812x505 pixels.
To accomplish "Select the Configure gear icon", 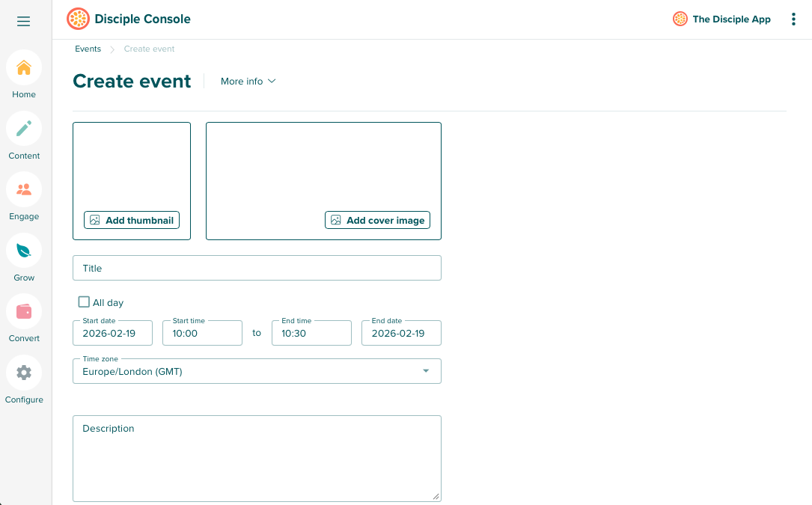I will tap(23, 372).
